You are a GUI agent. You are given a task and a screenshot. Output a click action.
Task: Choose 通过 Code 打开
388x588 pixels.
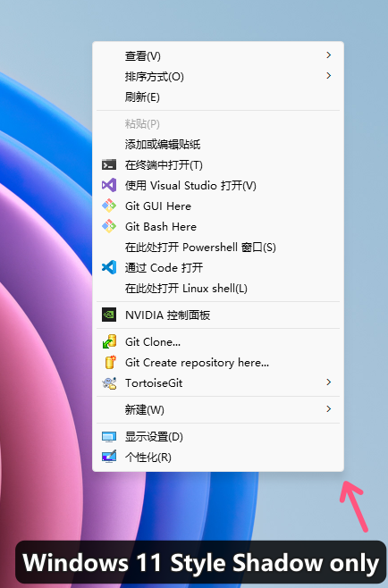click(218, 268)
